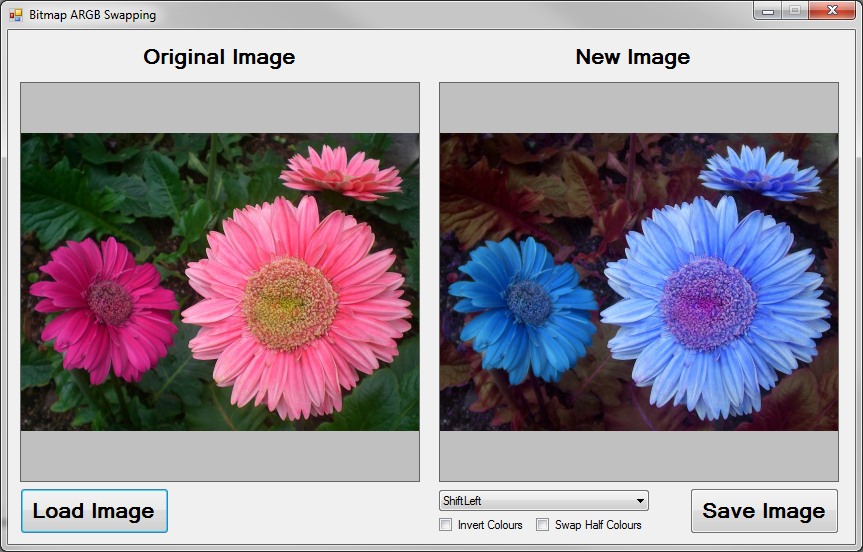Enable the Invert Colours checkbox

[x=446, y=525]
